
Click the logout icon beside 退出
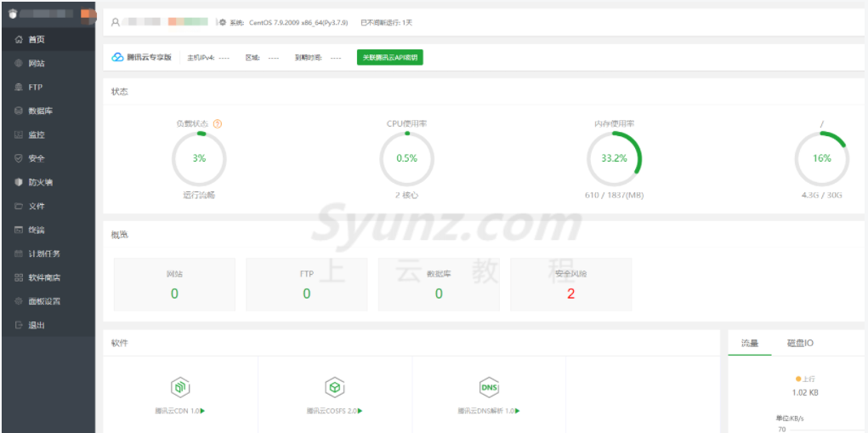(x=18, y=325)
